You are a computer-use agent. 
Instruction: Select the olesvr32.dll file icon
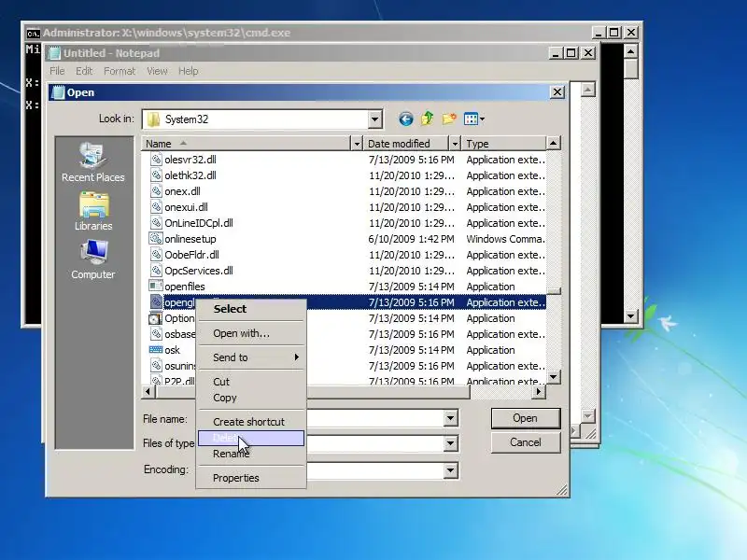pyautogui.click(x=156, y=160)
